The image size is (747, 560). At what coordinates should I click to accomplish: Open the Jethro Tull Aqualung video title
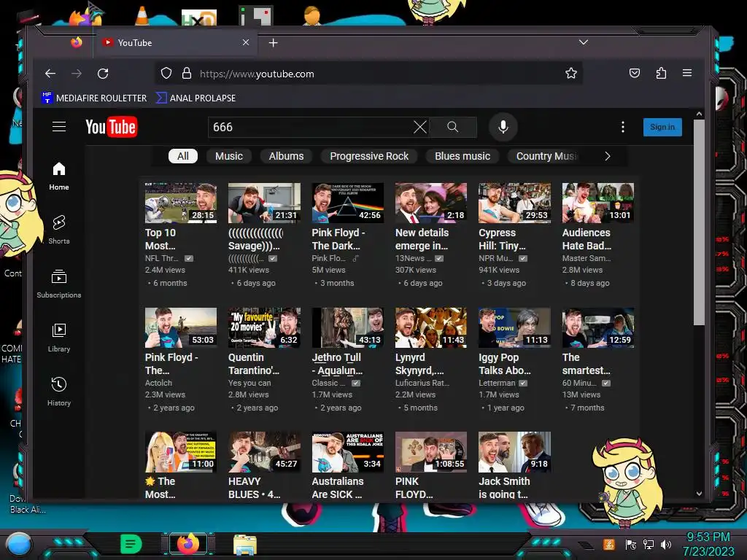(337, 364)
